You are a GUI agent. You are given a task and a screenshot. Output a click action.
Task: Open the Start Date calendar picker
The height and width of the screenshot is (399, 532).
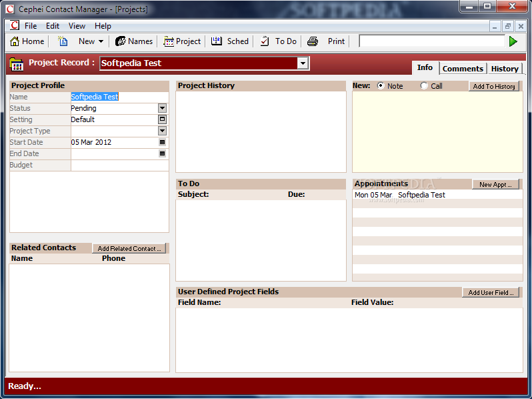click(x=162, y=142)
